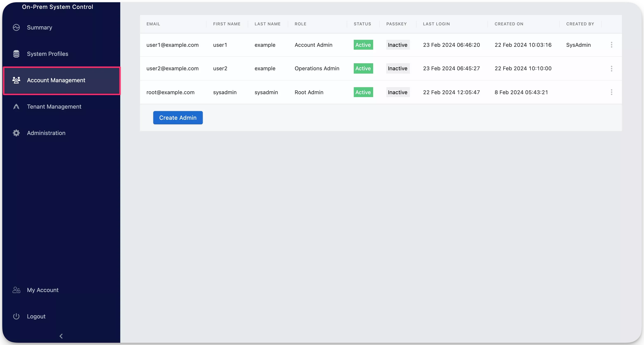Screen dimensions: 644x345
Task: Toggle the Inactive passkey badge for user2
Action: (x=397, y=68)
